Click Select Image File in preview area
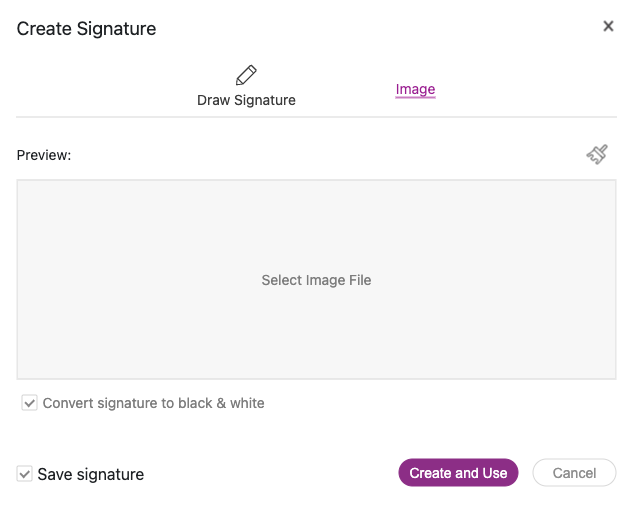636x511 pixels. [316, 280]
